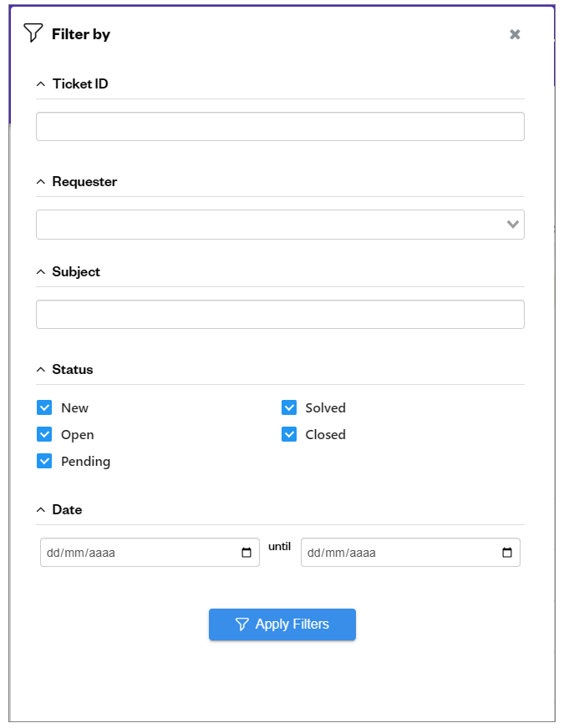Collapse the Requester section chevron
This screenshot has height=728, width=564.
coord(41,181)
